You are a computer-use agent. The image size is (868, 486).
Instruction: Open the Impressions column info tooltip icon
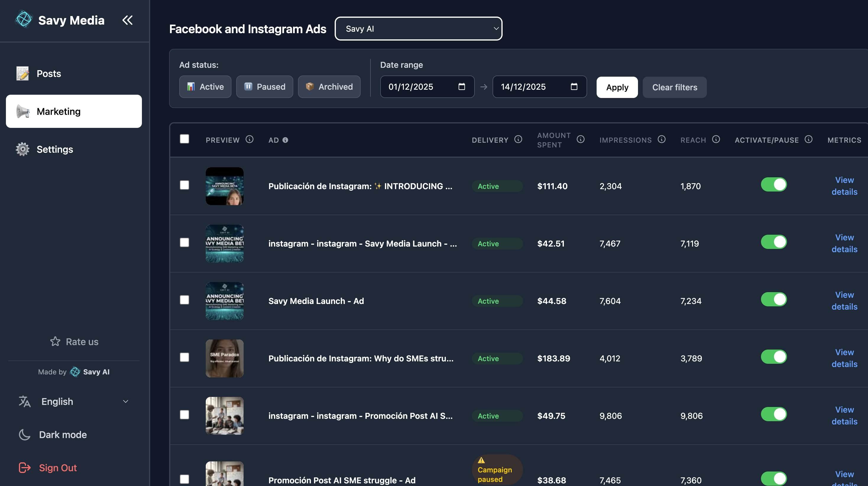[x=661, y=139]
